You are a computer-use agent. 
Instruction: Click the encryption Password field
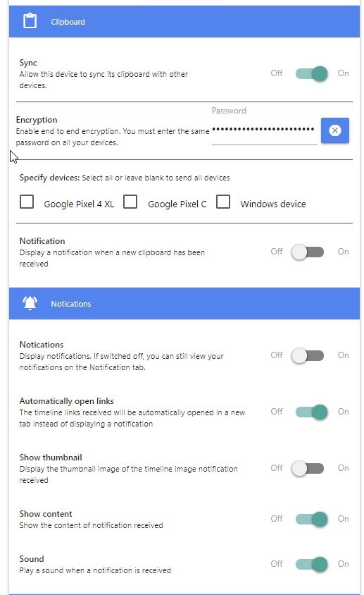[264, 130]
